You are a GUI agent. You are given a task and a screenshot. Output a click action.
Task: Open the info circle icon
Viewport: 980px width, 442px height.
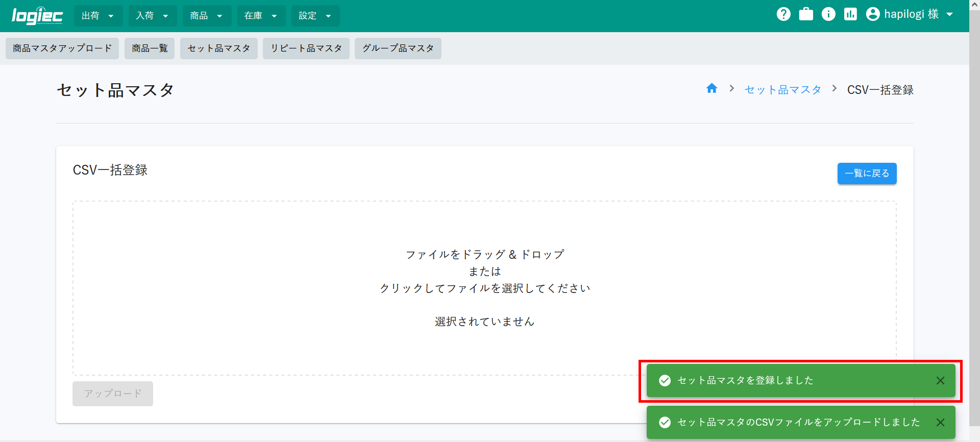tap(828, 14)
